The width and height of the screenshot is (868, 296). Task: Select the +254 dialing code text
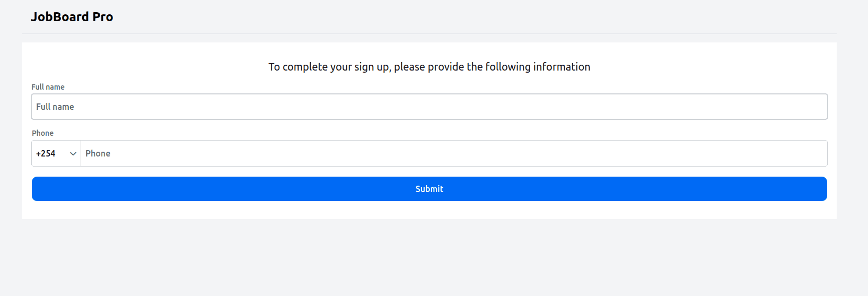(46, 153)
